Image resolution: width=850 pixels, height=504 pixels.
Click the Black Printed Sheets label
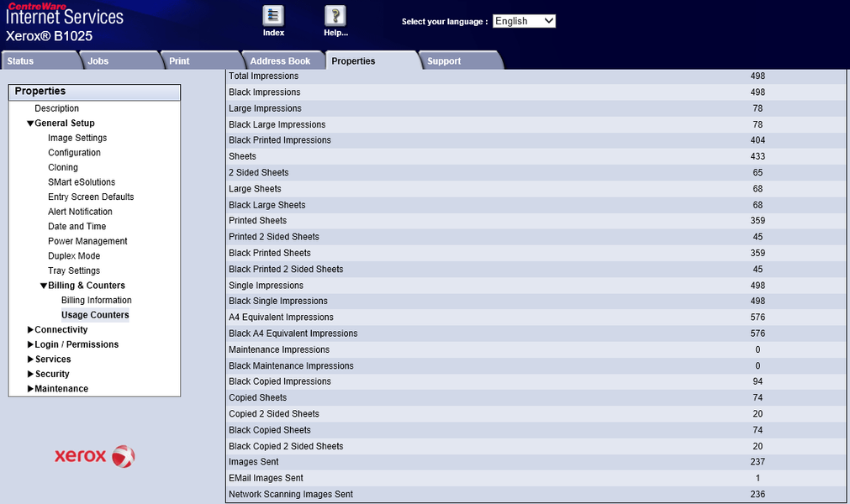point(270,254)
